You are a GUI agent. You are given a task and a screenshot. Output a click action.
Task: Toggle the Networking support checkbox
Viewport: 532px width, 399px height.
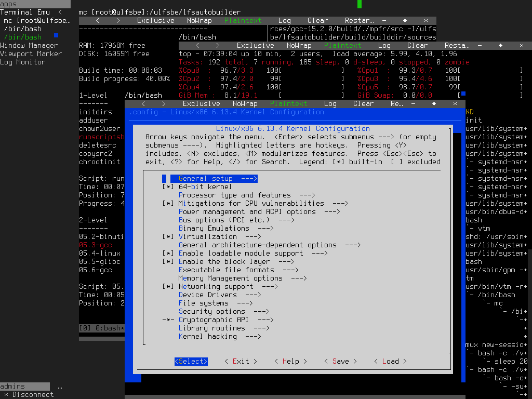[168, 286]
